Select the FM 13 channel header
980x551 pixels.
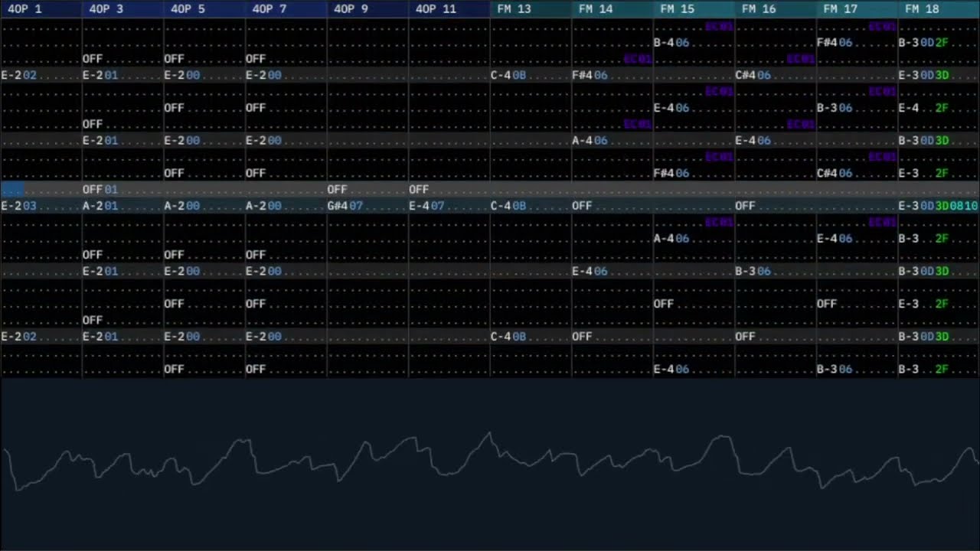coord(531,9)
